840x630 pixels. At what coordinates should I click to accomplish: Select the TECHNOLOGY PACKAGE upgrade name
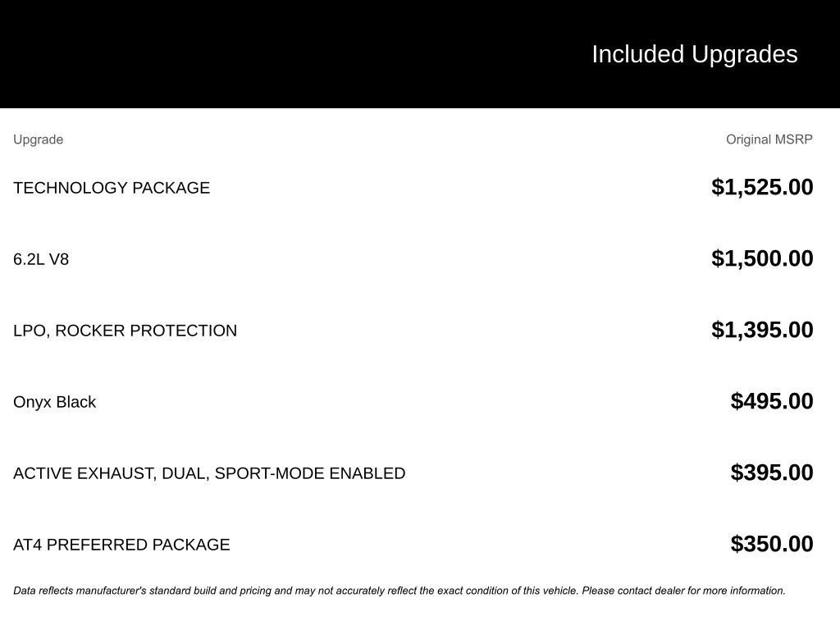[112, 188]
